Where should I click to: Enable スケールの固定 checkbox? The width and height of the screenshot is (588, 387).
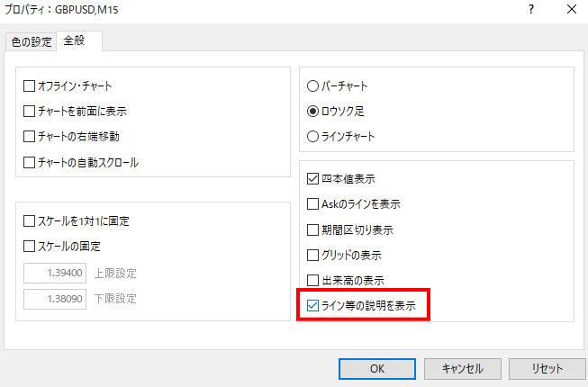point(30,246)
